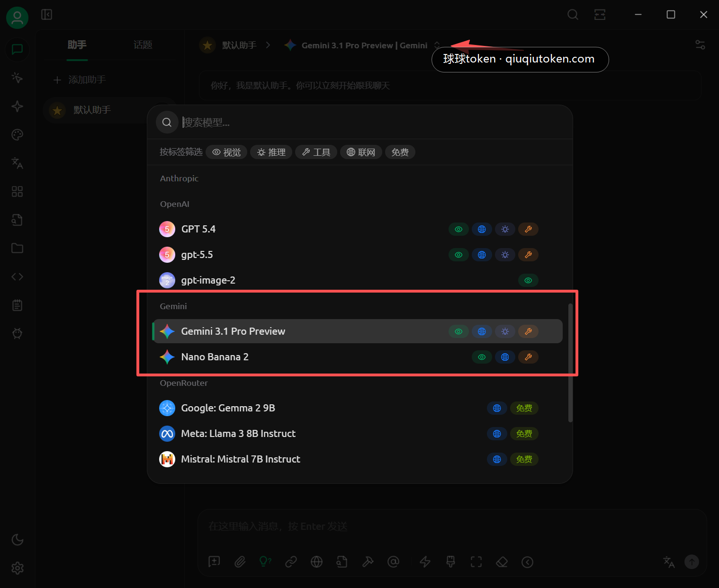Open search in the title bar

click(573, 15)
